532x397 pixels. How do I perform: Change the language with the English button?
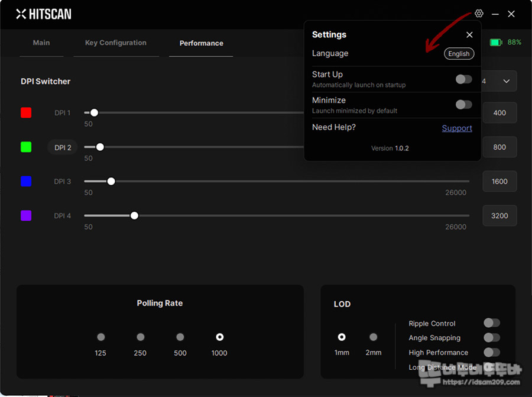pyautogui.click(x=459, y=54)
